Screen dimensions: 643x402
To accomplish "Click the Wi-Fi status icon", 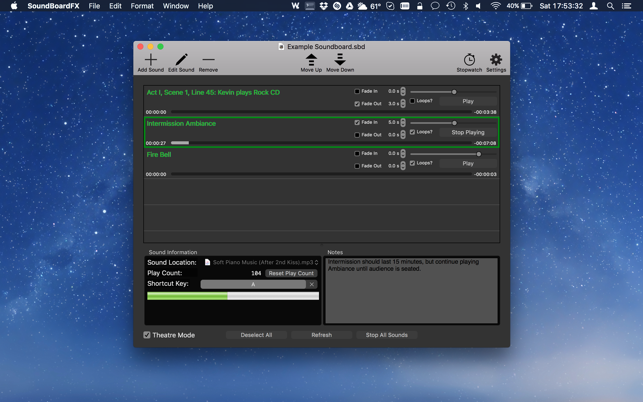I will (x=495, y=6).
